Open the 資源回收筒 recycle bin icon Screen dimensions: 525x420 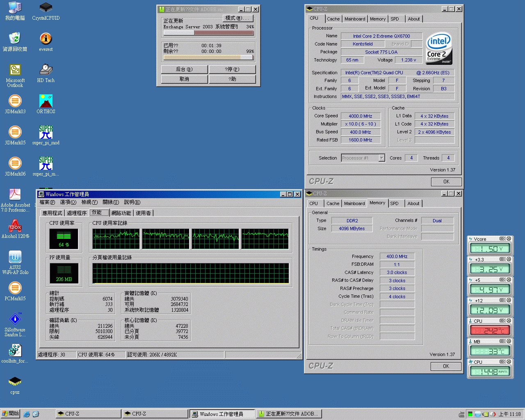tap(15, 42)
